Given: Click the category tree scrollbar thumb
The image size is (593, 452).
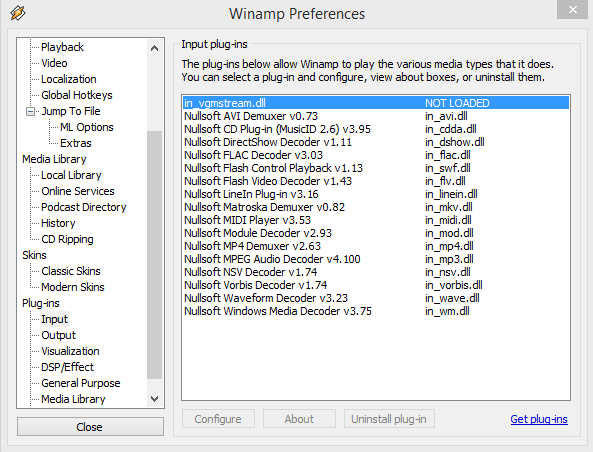Looking at the screenshot, I should click(154, 255).
